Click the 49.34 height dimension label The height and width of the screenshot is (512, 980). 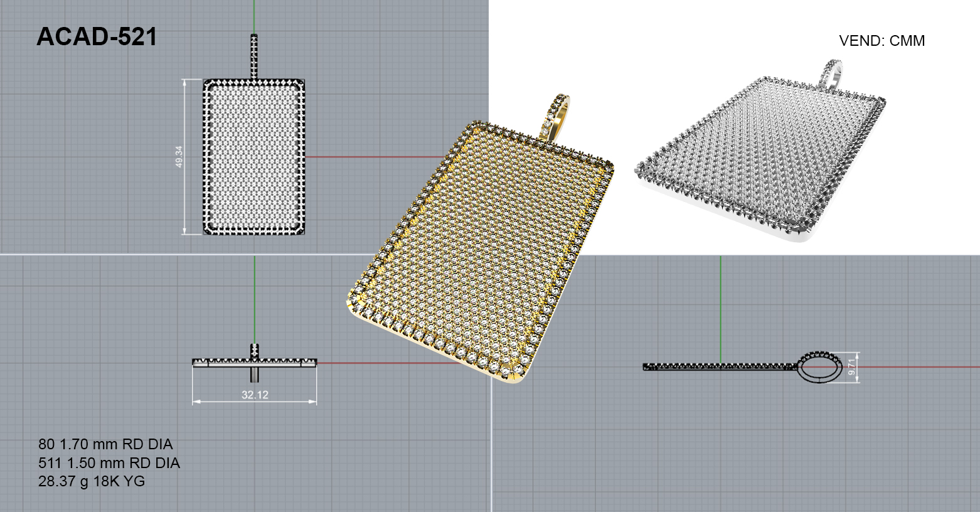179,156
